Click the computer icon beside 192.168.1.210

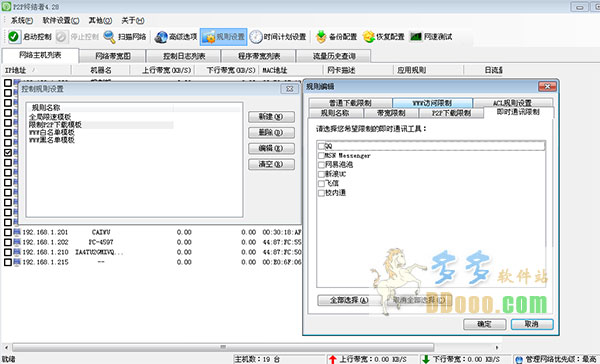coord(17,252)
